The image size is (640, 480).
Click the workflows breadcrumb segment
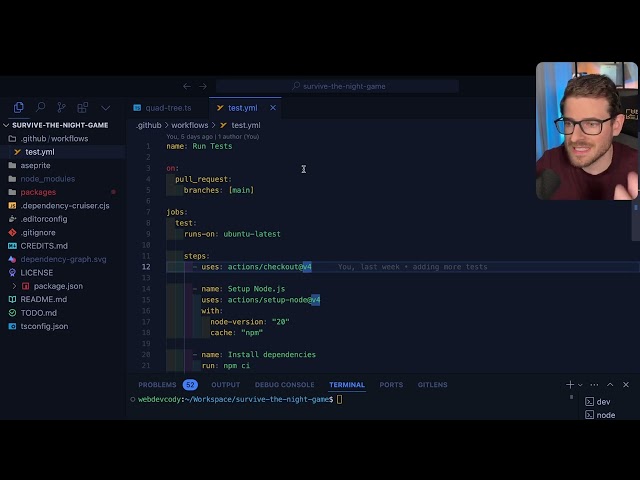189,125
